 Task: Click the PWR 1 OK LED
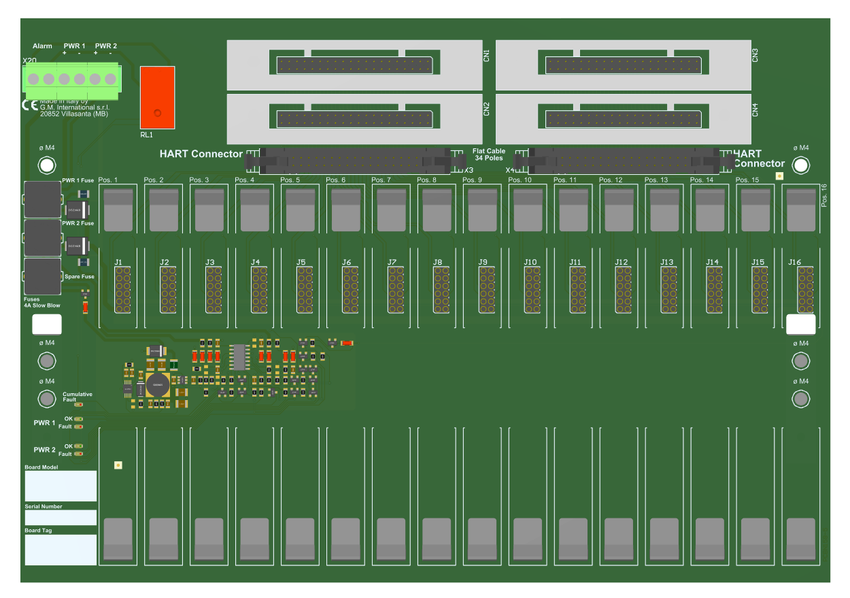coord(79,419)
